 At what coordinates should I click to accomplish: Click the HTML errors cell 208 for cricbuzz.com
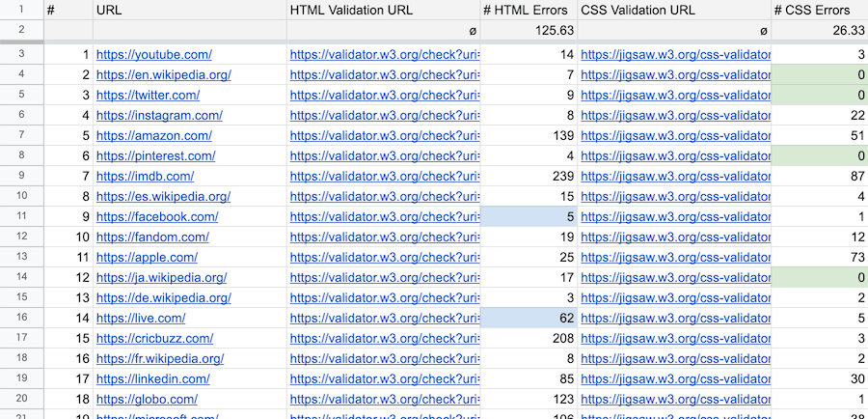coord(529,338)
